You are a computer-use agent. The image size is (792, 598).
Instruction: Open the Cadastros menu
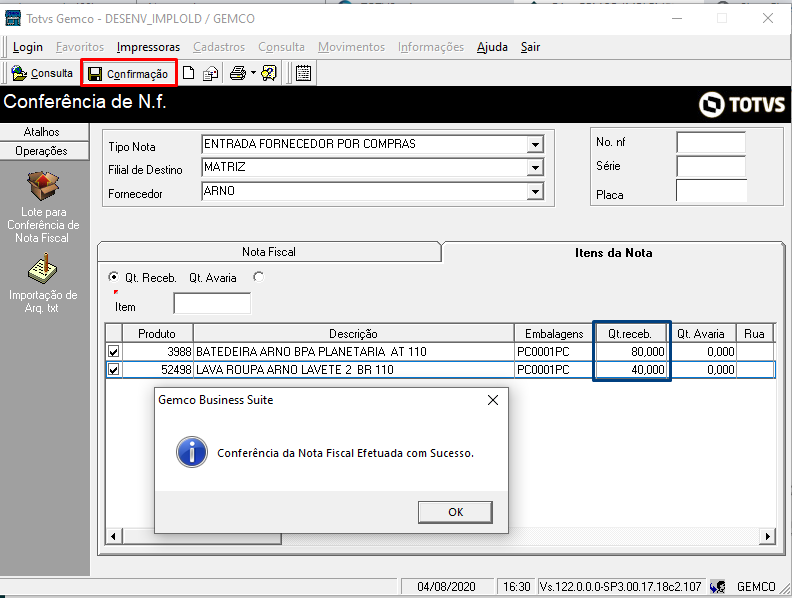pyautogui.click(x=219, y=47)
